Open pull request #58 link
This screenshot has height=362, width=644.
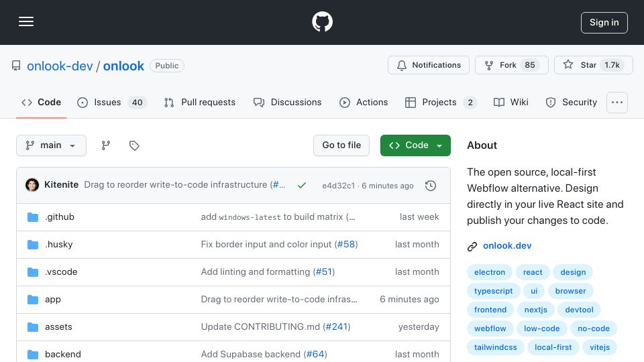(346, 244)
